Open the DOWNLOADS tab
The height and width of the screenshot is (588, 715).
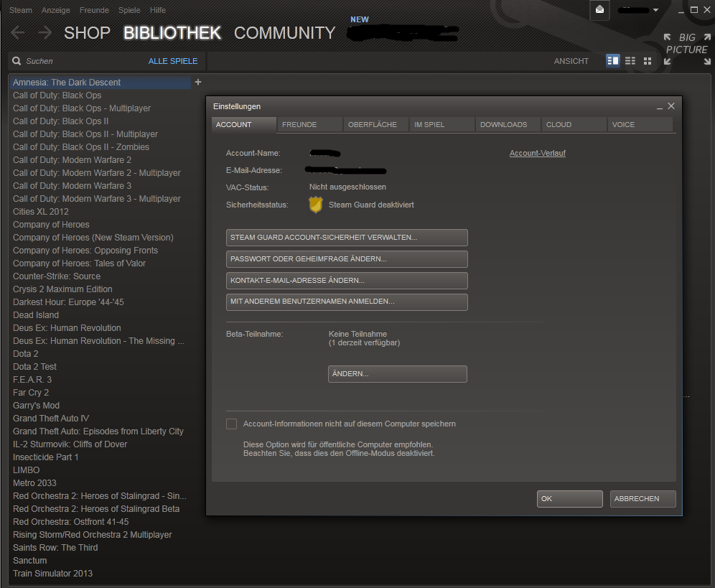tap(508, 124)
